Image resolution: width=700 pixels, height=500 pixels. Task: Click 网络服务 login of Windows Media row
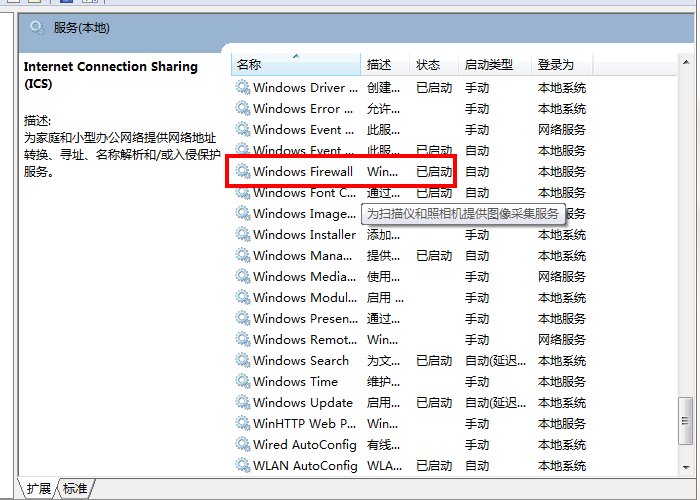point(562,276)
